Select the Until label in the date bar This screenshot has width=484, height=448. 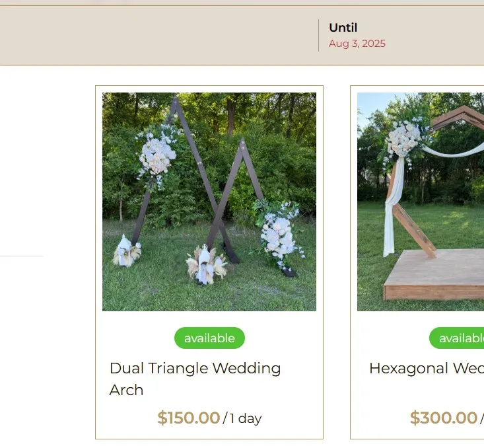tap(343, 28)
